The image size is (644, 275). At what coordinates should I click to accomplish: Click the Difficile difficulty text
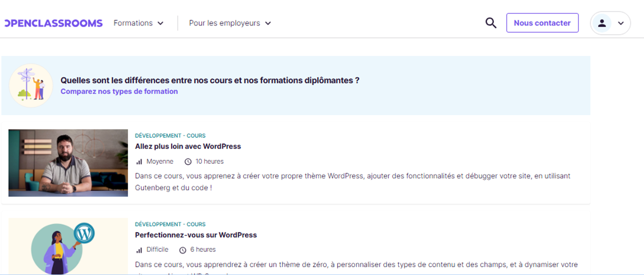(x=157, y=250)
